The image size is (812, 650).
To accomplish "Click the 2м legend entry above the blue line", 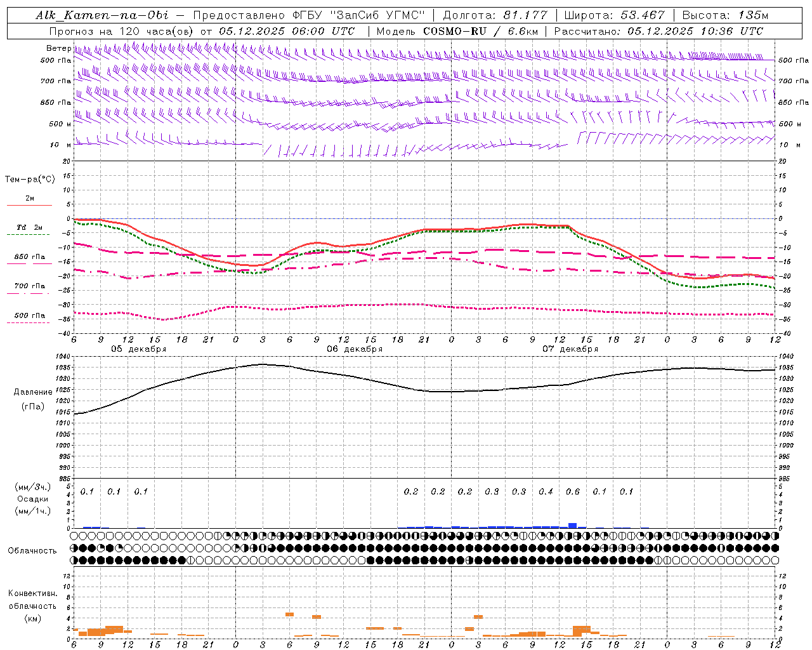I will click(30, 199).
